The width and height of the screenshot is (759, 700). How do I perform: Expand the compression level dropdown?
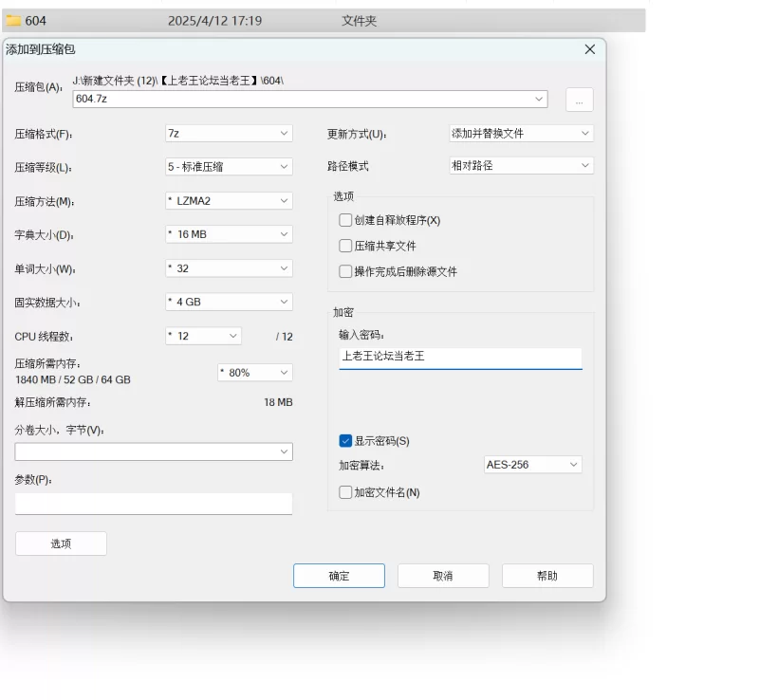pos(229,167)
